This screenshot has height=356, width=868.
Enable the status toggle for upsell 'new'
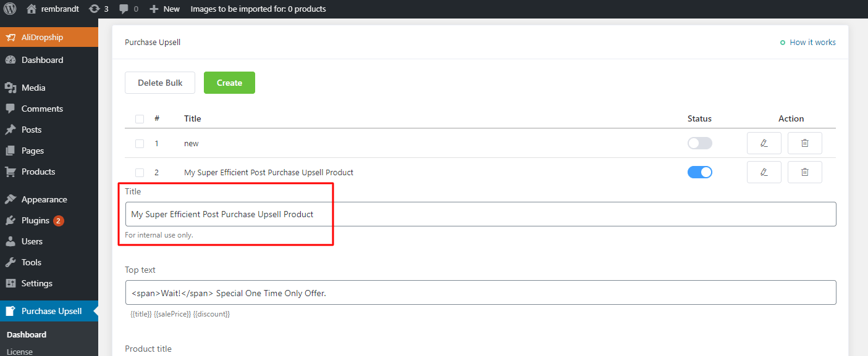(699, 143)
